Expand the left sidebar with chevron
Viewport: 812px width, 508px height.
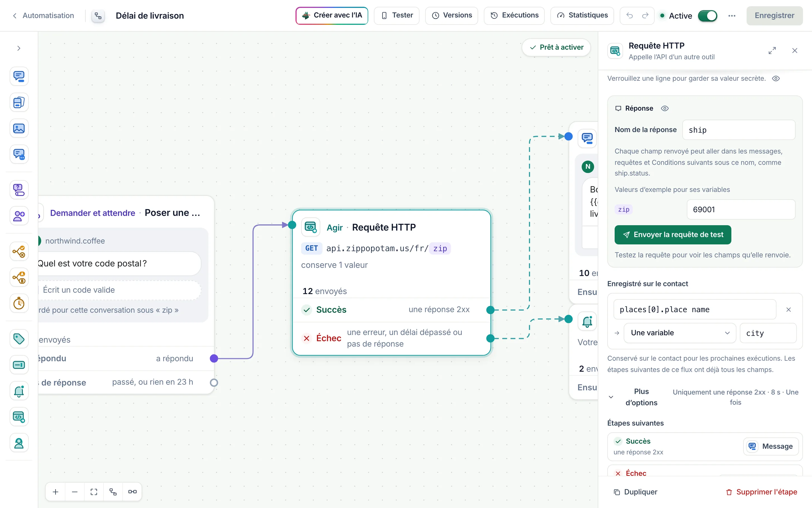19,48
